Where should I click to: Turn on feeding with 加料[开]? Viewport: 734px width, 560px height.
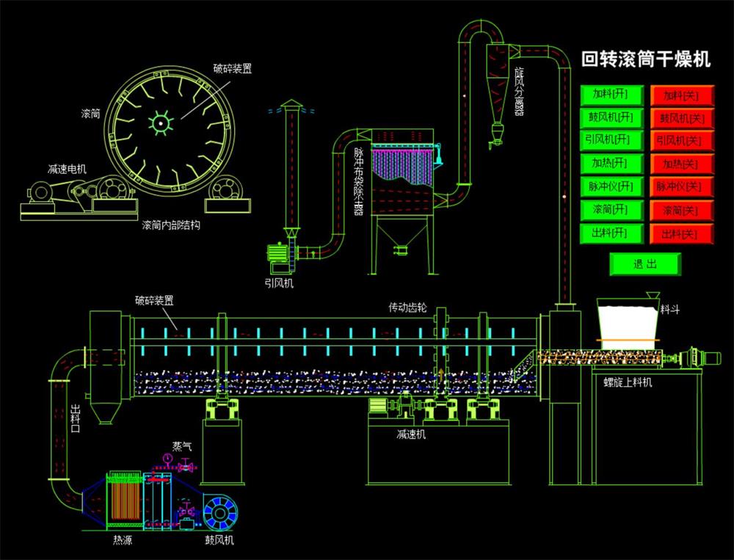tap(611, 95)
